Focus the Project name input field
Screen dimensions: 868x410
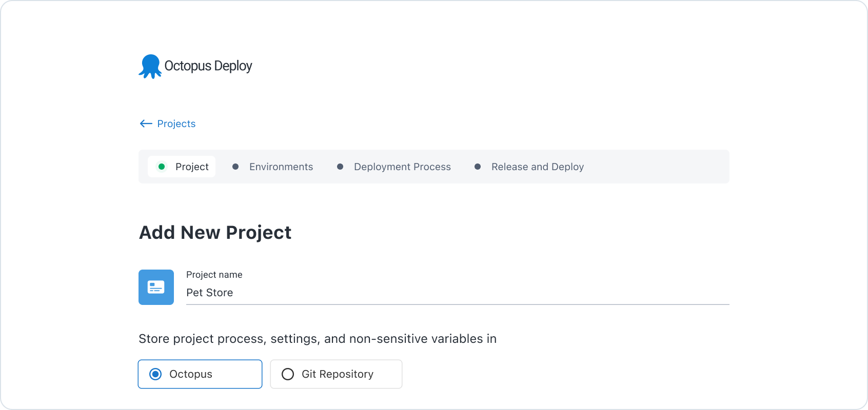point(458,293)
